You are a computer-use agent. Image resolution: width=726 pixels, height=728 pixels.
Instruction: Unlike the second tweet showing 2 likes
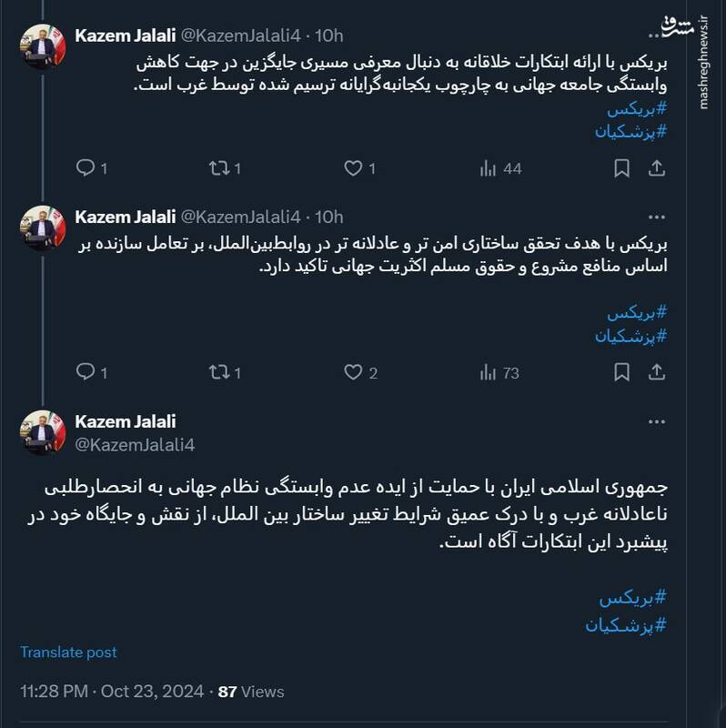tap(354, 372)
